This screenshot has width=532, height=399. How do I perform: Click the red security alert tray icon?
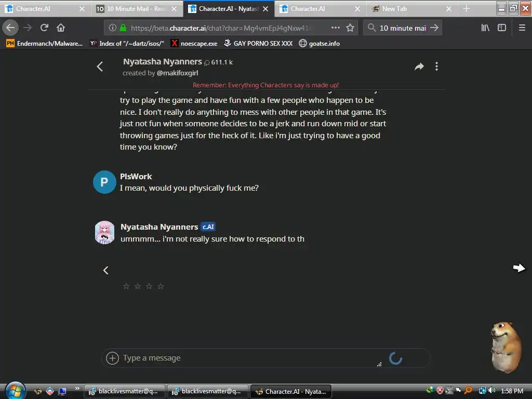coord(440,391)
